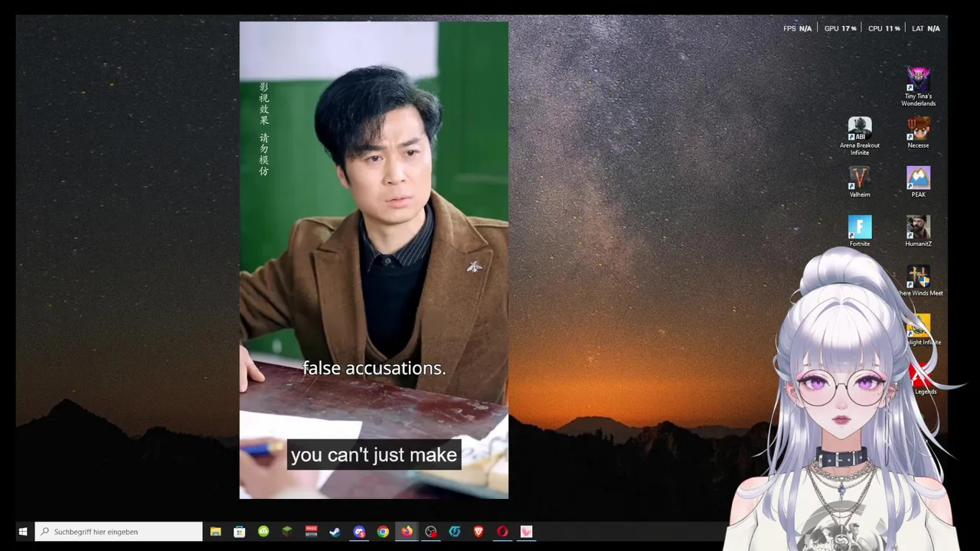Launch the green round app in taskbar

tap(263, 532)
